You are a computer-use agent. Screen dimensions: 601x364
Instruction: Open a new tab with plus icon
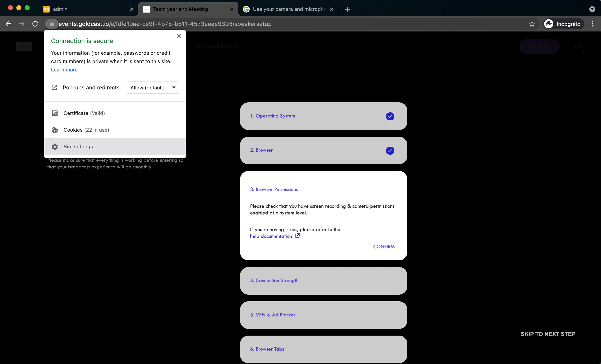(x=348, y=9)
